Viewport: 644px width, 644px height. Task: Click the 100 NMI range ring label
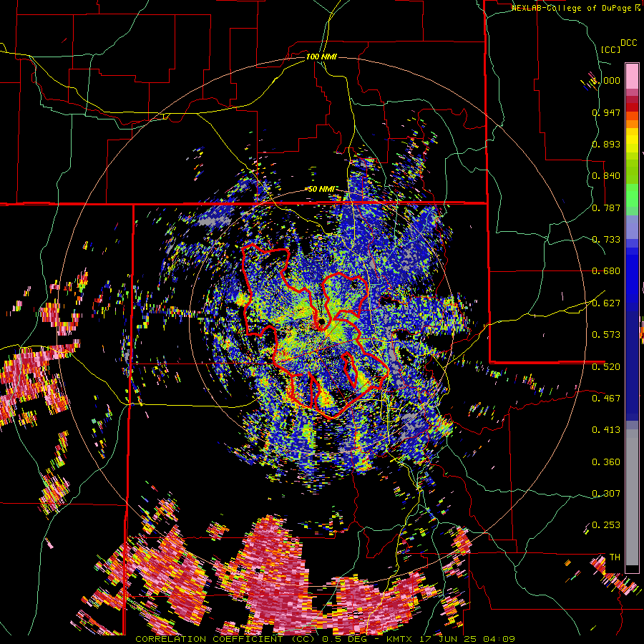coord(321,57)
